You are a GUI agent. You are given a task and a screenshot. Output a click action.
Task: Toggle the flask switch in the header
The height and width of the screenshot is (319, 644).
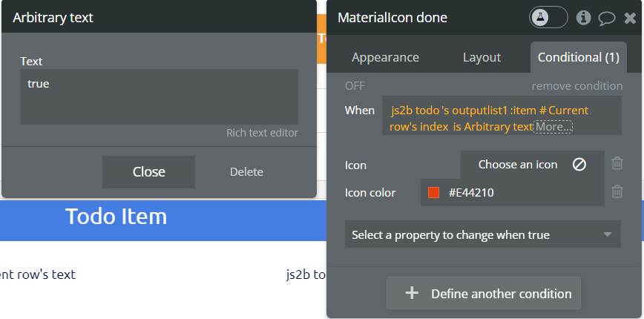[x=548, y=18]
